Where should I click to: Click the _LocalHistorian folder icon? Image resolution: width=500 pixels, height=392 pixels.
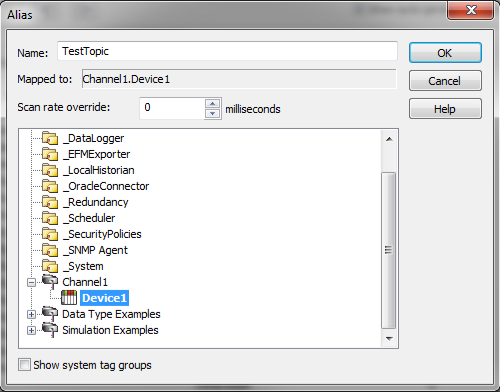coord(50,170)
